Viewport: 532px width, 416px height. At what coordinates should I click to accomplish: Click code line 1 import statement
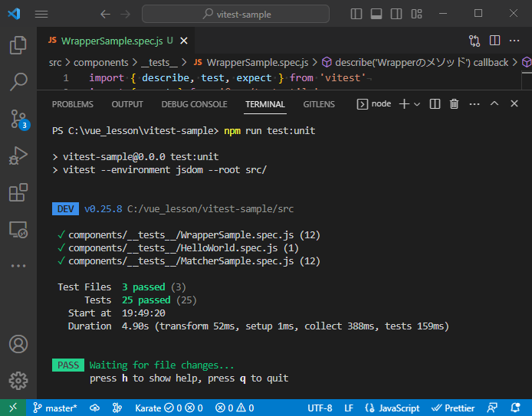228,78
